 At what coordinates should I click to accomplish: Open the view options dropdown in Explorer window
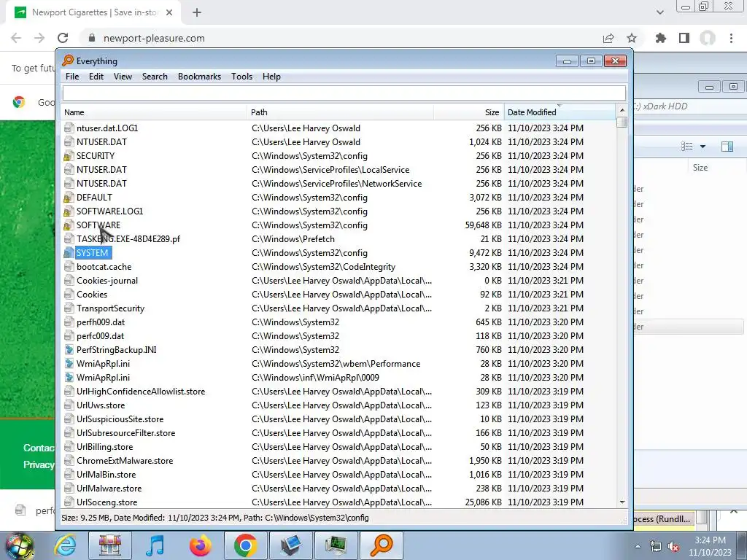703,147
